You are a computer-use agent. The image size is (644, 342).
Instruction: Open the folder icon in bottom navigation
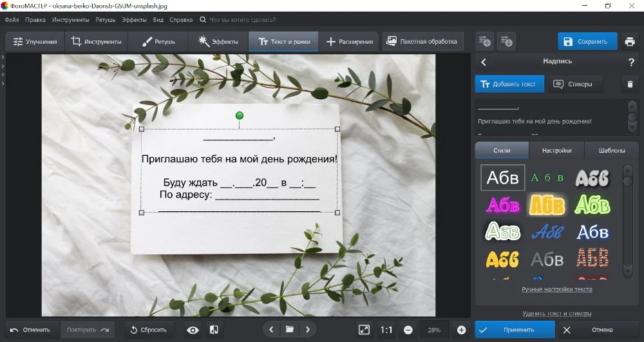pos(290,330)
